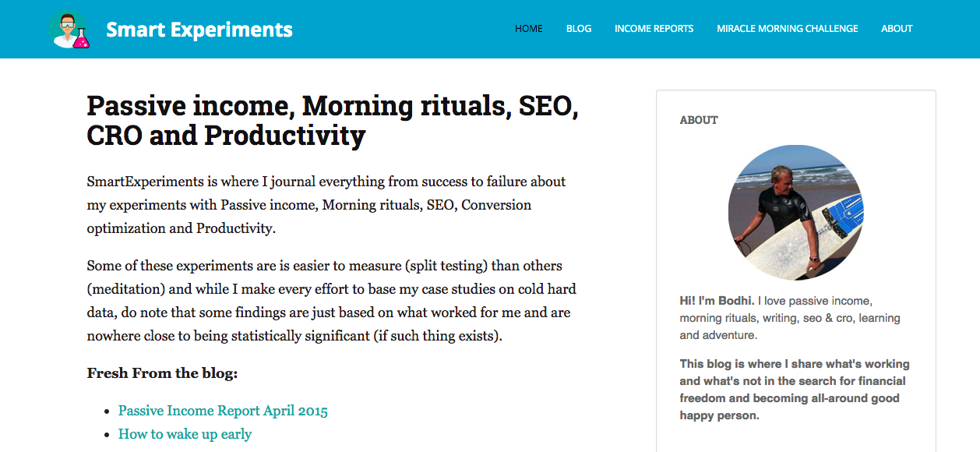980x452 pixels.
Task: Click the Fresh From the blog heading
Action: (162, 373)
